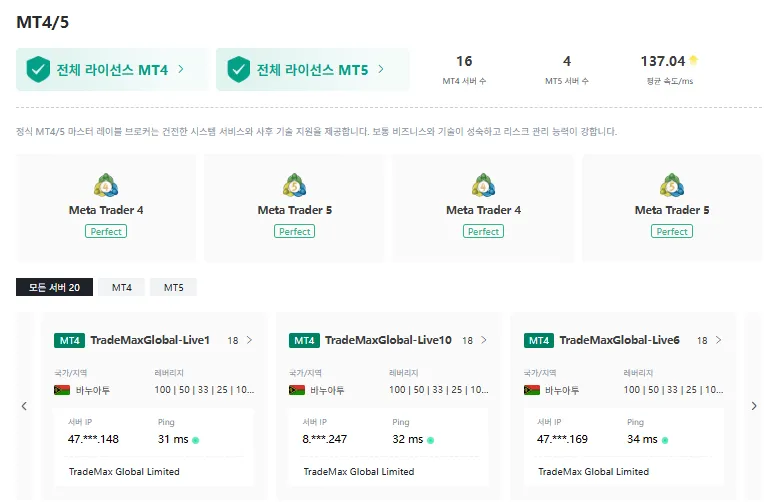Image resolution: width=770 pixels, height=502 pixels.
Task: Select the second Meta Trader 5 card icon
Action: (x=672, y=186)
